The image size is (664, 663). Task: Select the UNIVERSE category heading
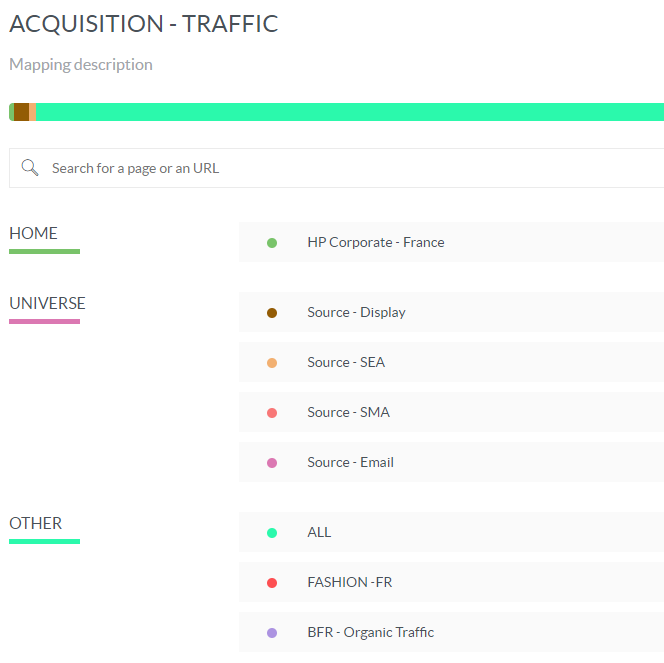[47, 303]
